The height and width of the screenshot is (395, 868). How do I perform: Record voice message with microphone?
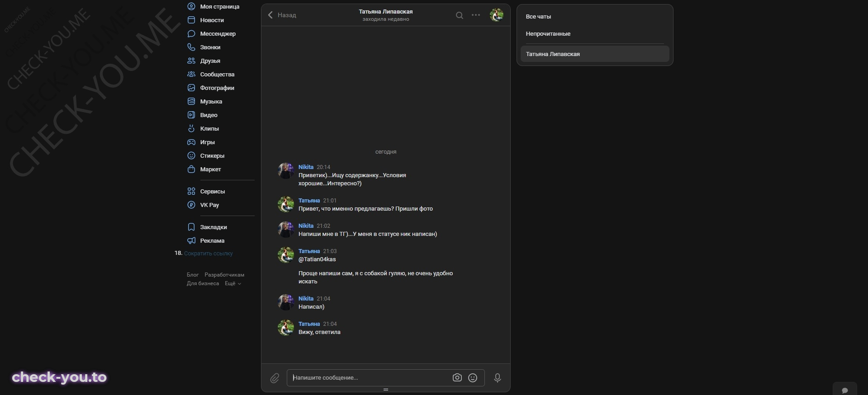[498, 378]
